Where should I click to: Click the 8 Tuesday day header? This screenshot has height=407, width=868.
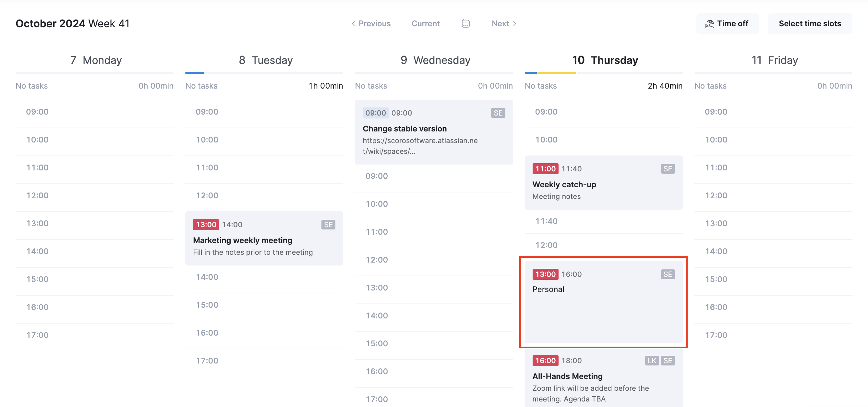pyautogui.click(x=266, y=60)
